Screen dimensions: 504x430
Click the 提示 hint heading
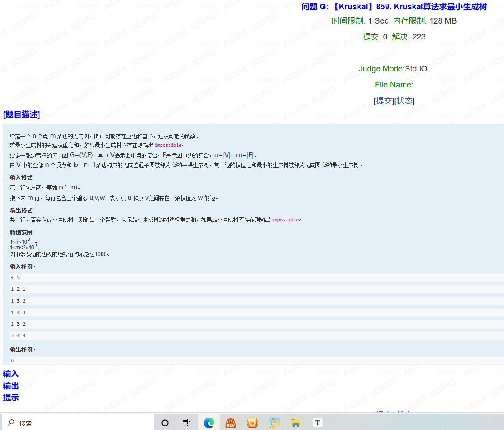tap(11, 398)
